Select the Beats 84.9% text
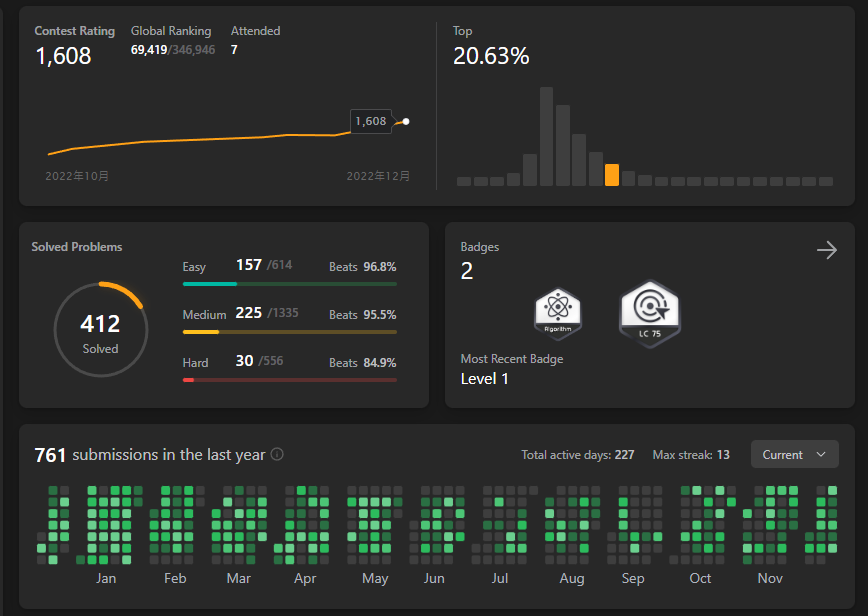Screen dimensions: 868x616 363,363
